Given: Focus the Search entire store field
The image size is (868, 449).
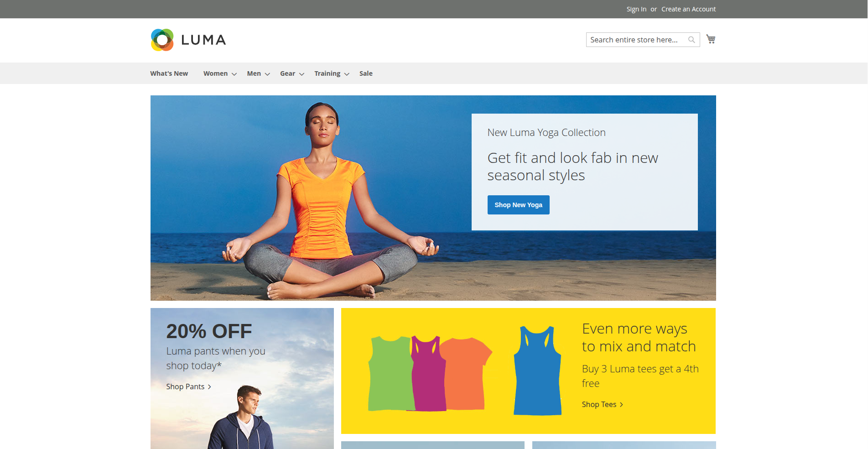Looking at the screenshot, I should 643,40.
